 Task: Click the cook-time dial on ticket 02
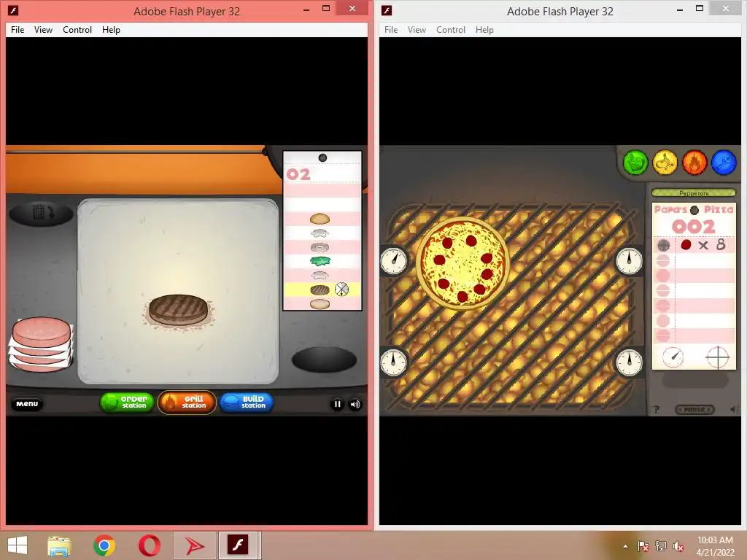click(x=341, y=289)
